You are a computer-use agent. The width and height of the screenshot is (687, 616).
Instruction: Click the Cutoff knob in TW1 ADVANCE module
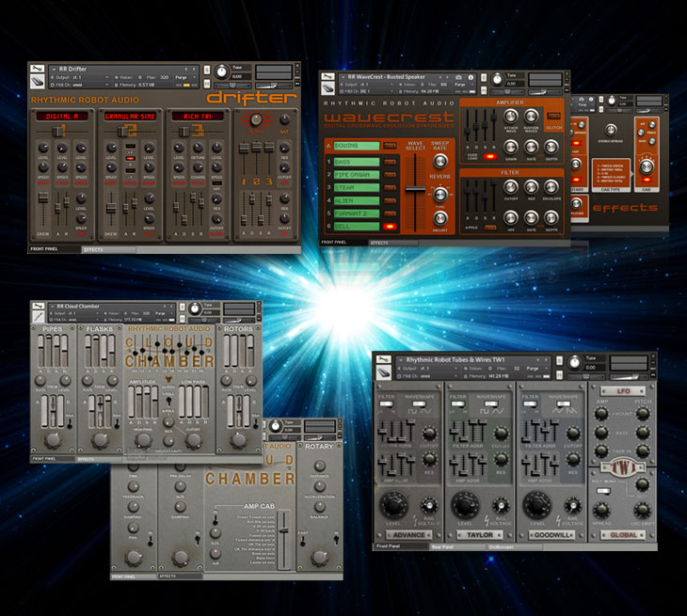(x=429, y=434)
